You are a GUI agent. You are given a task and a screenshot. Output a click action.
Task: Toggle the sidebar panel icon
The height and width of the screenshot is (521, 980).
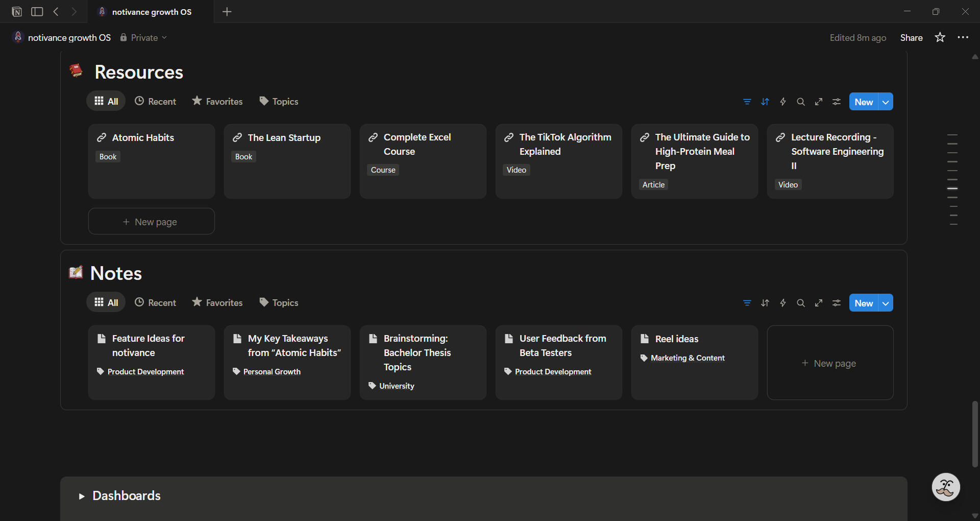point(37,12)
